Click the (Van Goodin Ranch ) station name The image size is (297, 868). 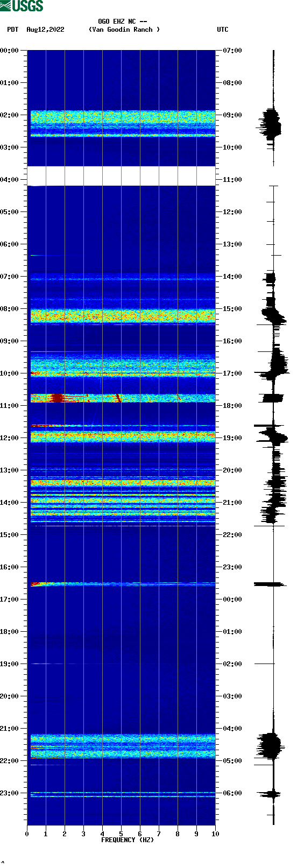(x=124, y=30)
